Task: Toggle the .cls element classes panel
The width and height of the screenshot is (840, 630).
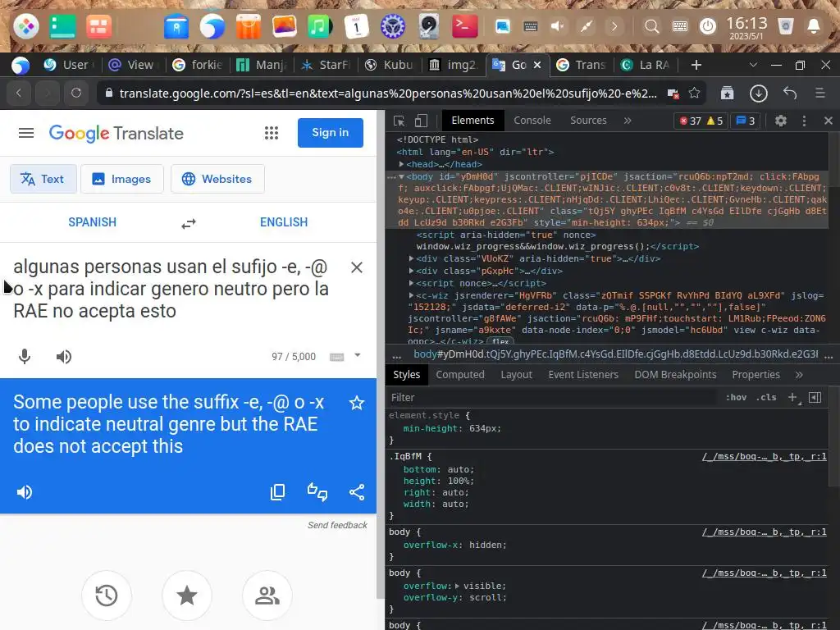Action: click(766, 398)
